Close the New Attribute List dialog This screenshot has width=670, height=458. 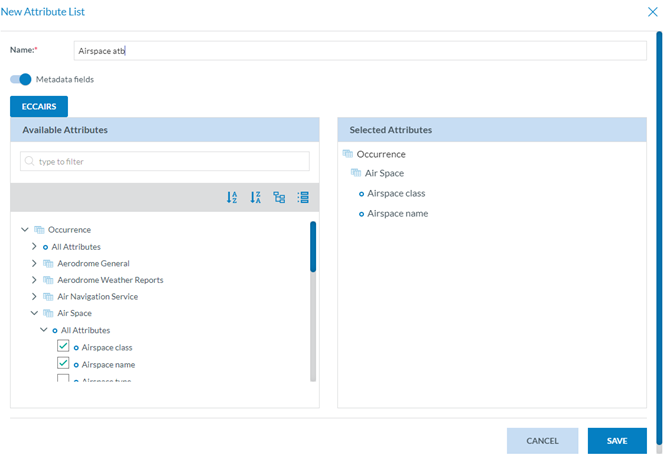pyautogui.click(x=653, y=12)
